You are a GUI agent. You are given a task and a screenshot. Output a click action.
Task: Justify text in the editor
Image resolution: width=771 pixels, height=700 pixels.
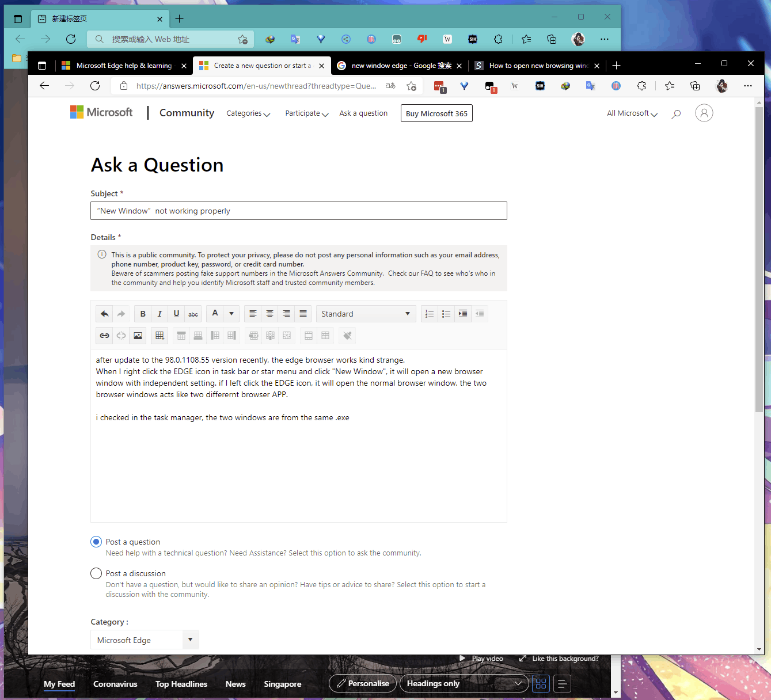tap(303, 314)
